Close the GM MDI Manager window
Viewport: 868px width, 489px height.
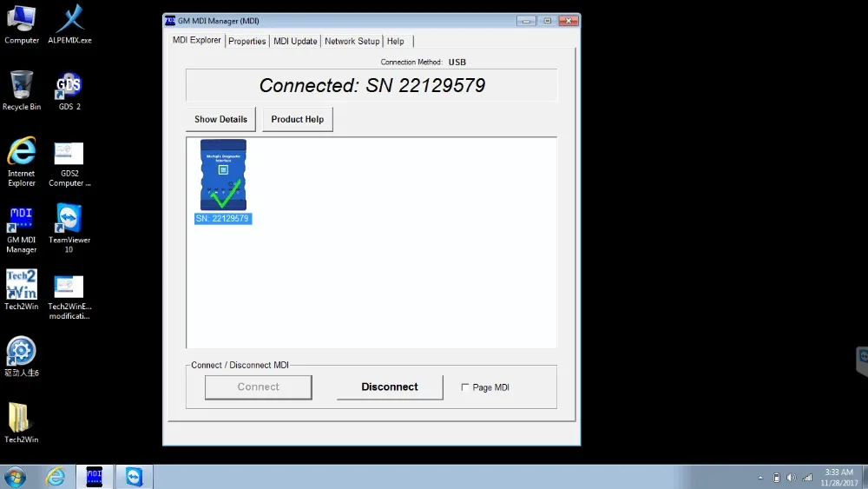568,21
